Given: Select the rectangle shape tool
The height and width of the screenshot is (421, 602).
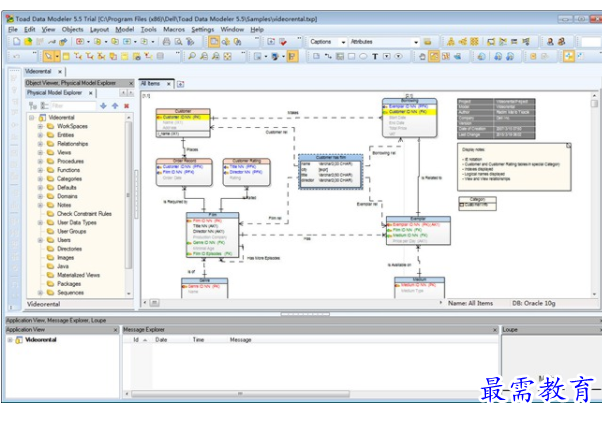Looking at the screenshot, I should click(x=351, y=56).
